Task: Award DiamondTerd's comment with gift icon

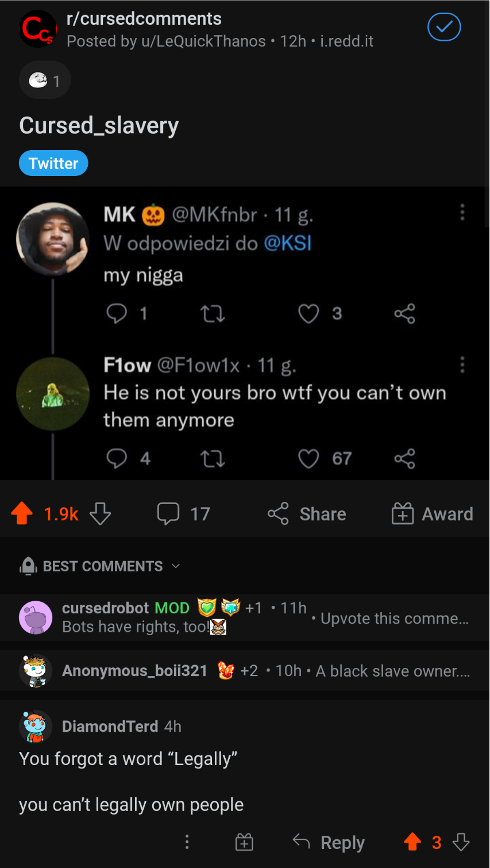Action: click(x=244, y=842)
